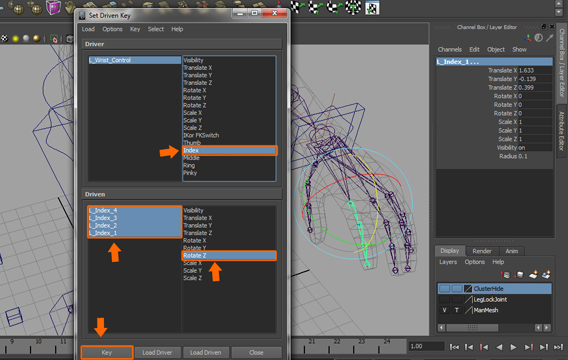568x360 pixels.
Task: Click the play backwards button
Action: tap(499, 347)
